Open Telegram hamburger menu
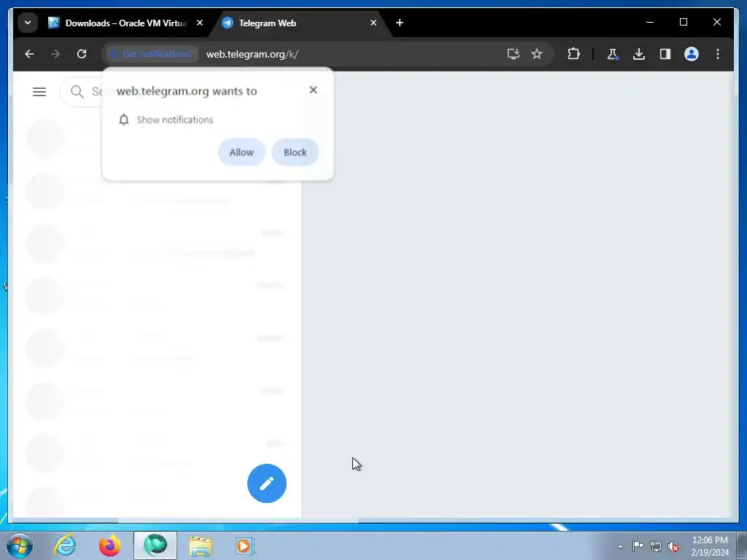747x560 pixels. [x=39, y=91]
